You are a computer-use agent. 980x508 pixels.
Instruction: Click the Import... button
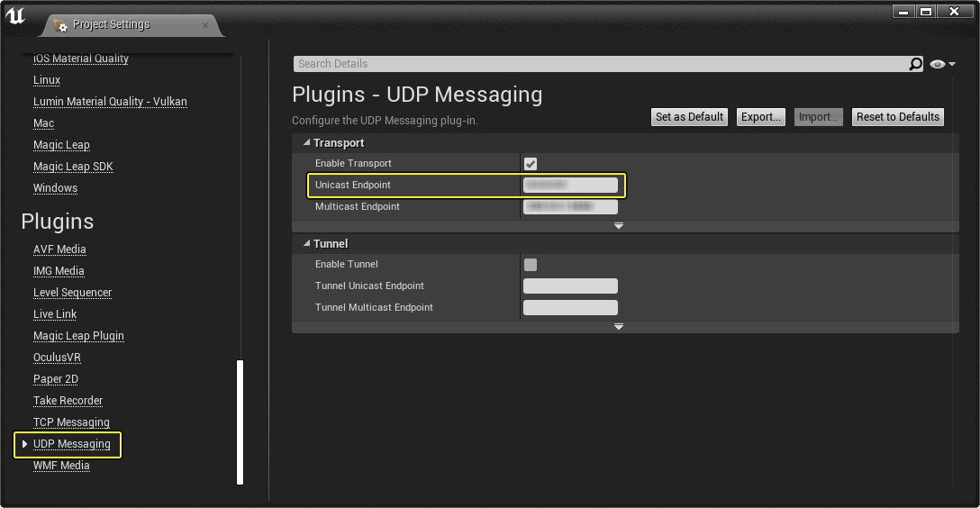click(818, 117)
